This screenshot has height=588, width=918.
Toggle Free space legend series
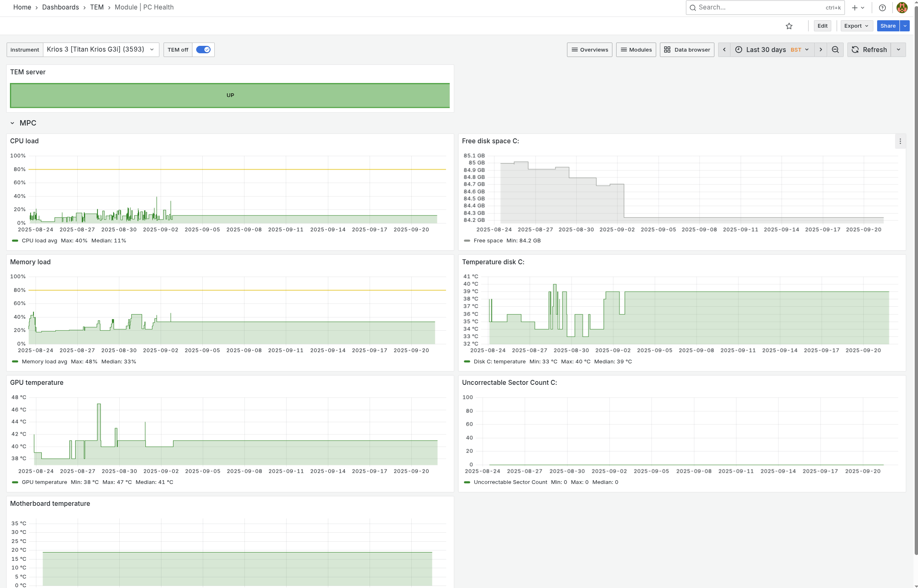pyautogui.click(x=488, y=241)
